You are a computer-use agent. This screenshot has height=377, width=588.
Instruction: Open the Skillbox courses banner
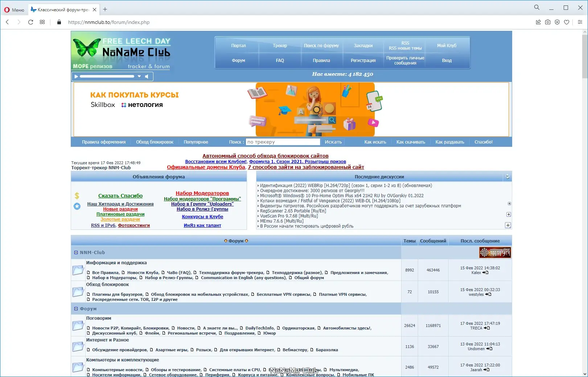click(x=291, y=109)
